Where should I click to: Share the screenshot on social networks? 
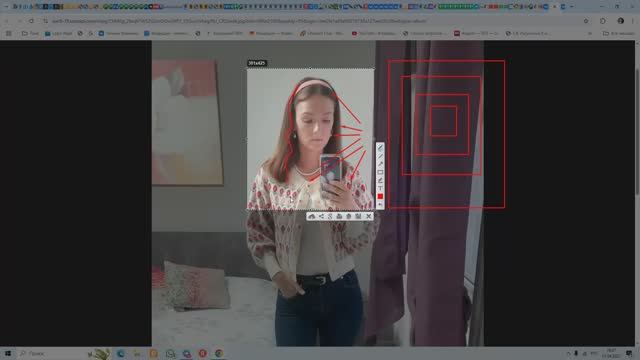[x=321, y=216]
